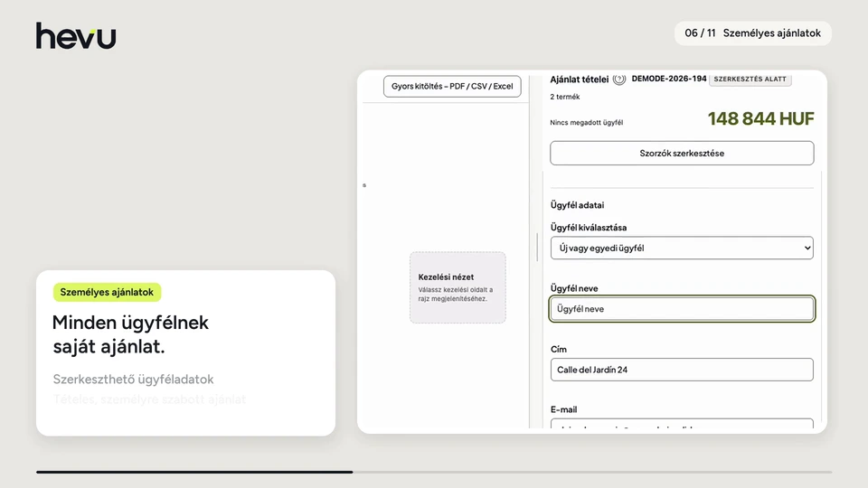The width and height of the screenshot is (868, 488).
Task: Click the bottom presentation progress bar
Action: click(434, 472)
